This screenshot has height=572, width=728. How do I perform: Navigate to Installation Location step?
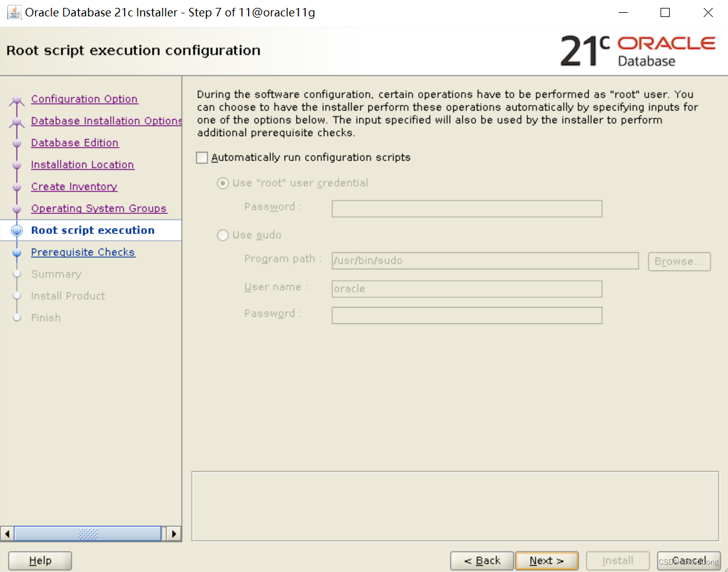pyautogui.click(x=83, y=164)
